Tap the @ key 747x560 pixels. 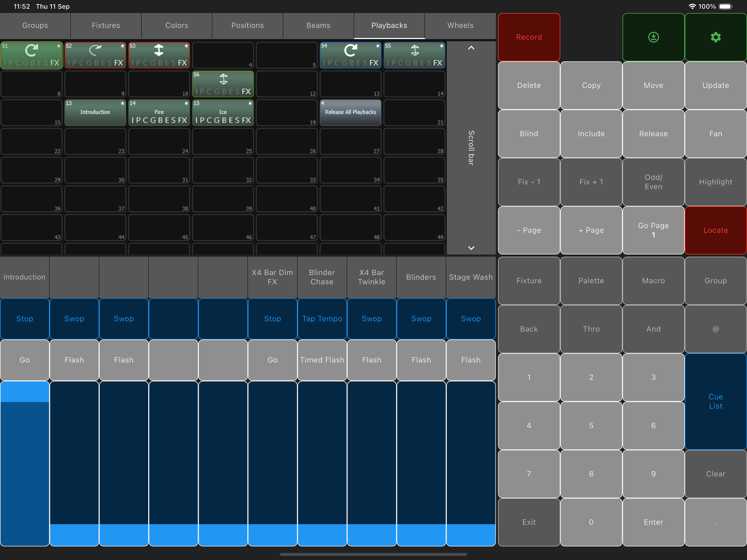[716, 329]
